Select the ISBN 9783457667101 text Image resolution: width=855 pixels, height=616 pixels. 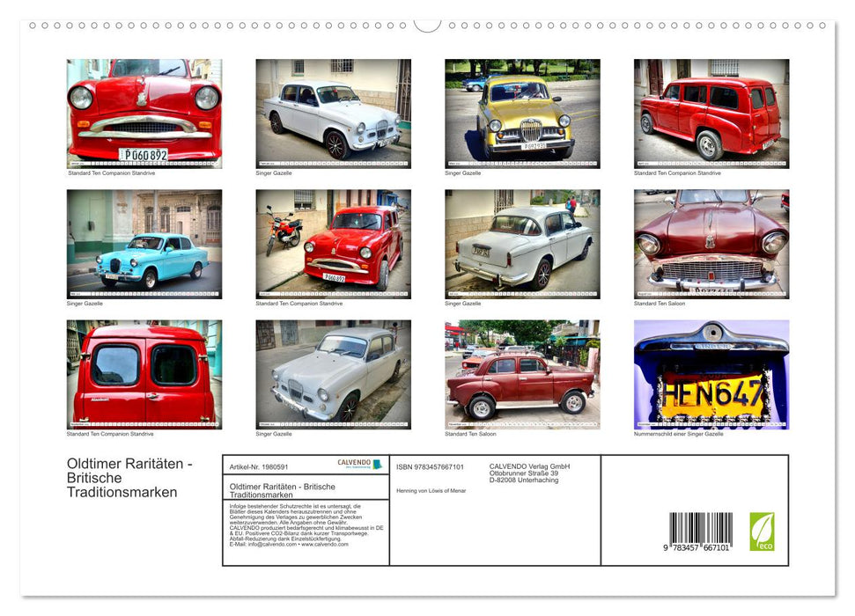(x=430, y=467)
